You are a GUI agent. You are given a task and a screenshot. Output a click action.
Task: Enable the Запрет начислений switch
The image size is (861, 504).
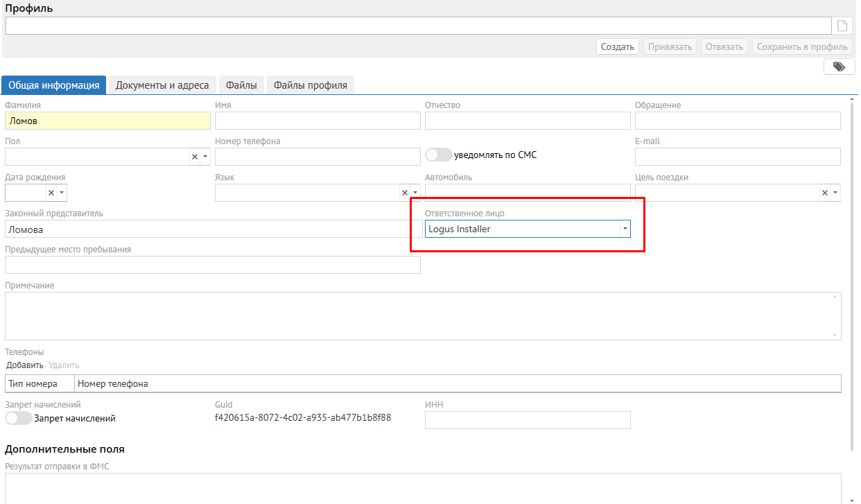[x=18, y=418]
